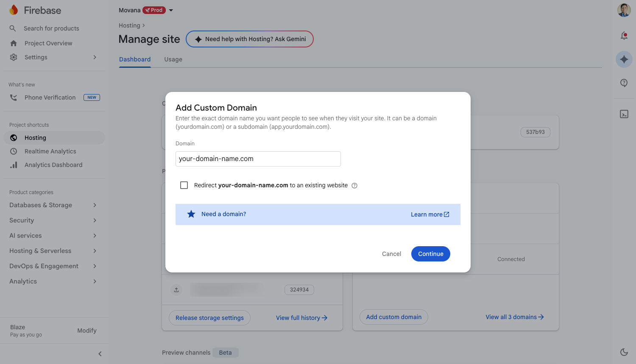
Task: Open the notifications bell
Action: tap(624, 36)
